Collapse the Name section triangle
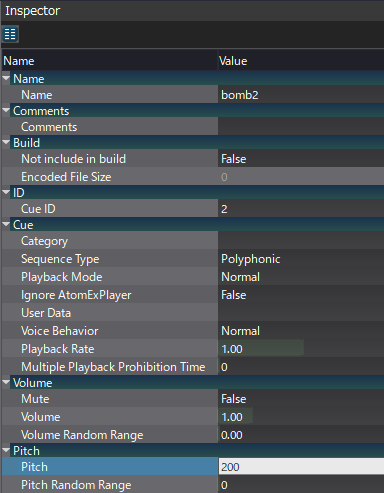This screenshot has width=384, height=493. point(6,79)
